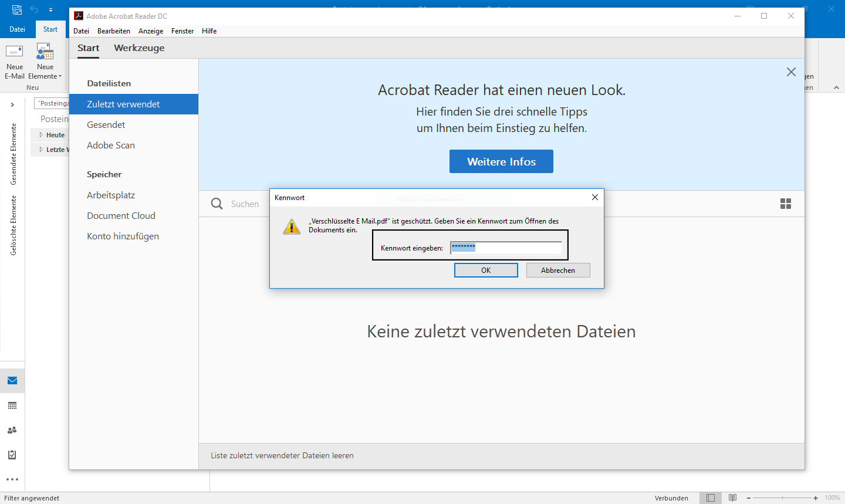
Task: Switch to thumbnail grid view icon
Action: 786,204
